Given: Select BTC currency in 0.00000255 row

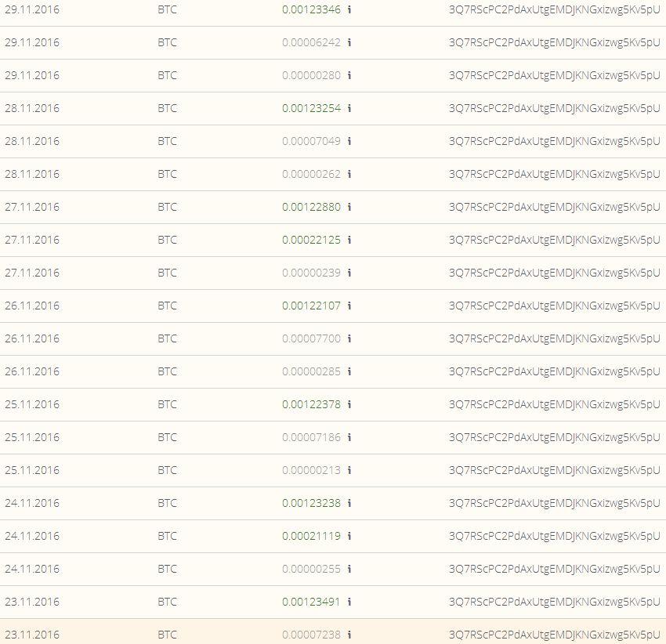Looking at the screenshot, I should (x=168, y=570).
